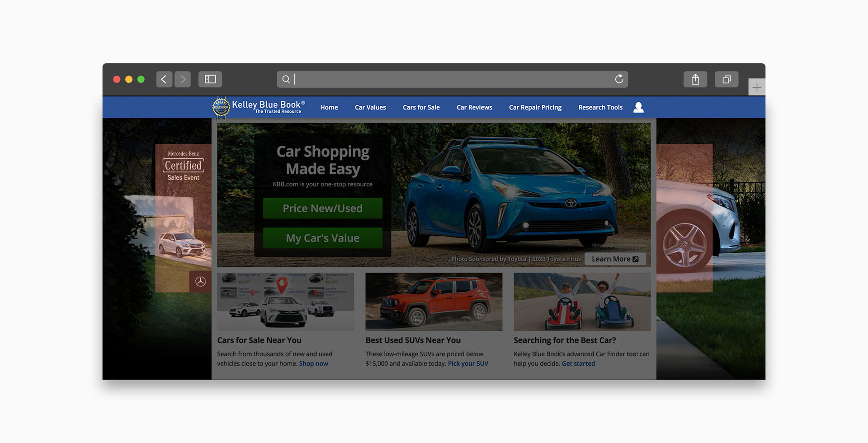
Task: Open the Cars for Sale Near You thumbnail
Action: point(286,301)
